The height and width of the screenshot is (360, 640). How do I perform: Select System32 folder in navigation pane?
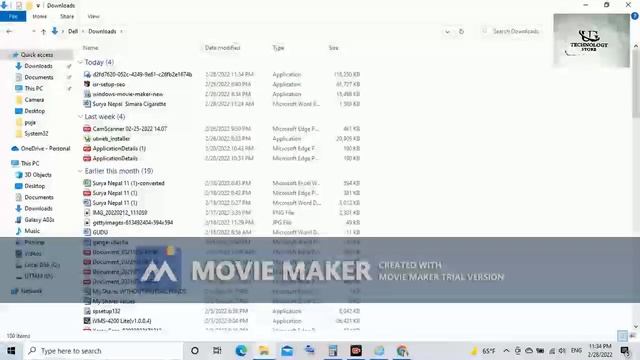(x=36, y=133)
